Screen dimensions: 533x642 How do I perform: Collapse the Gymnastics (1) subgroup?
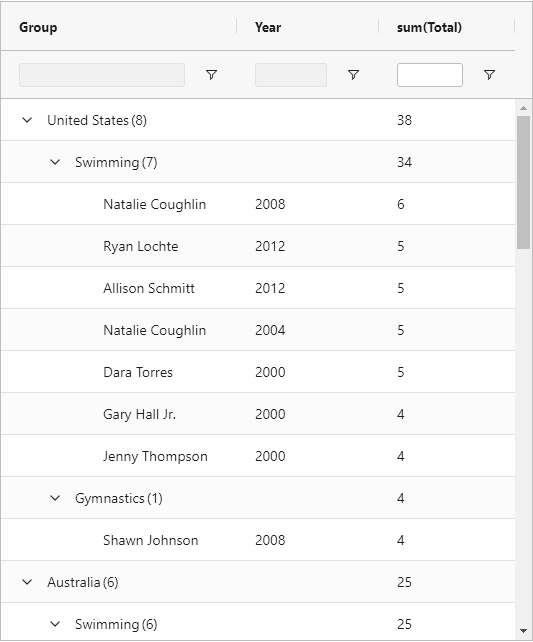click(55, 498)
